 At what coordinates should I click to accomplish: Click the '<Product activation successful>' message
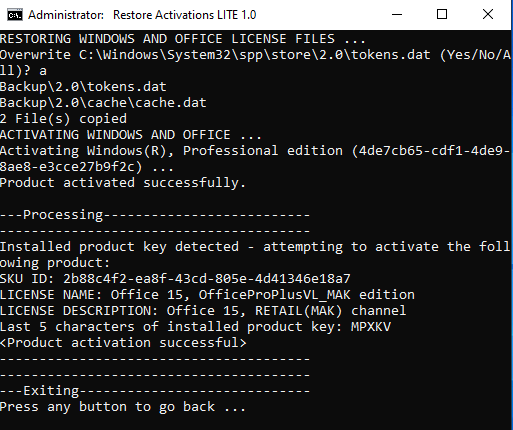(123, 343)
